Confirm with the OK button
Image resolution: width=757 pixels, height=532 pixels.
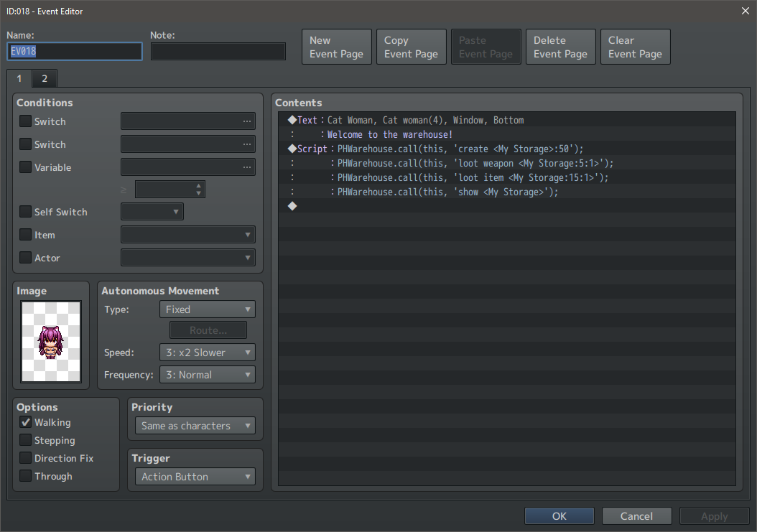[559, 516]
